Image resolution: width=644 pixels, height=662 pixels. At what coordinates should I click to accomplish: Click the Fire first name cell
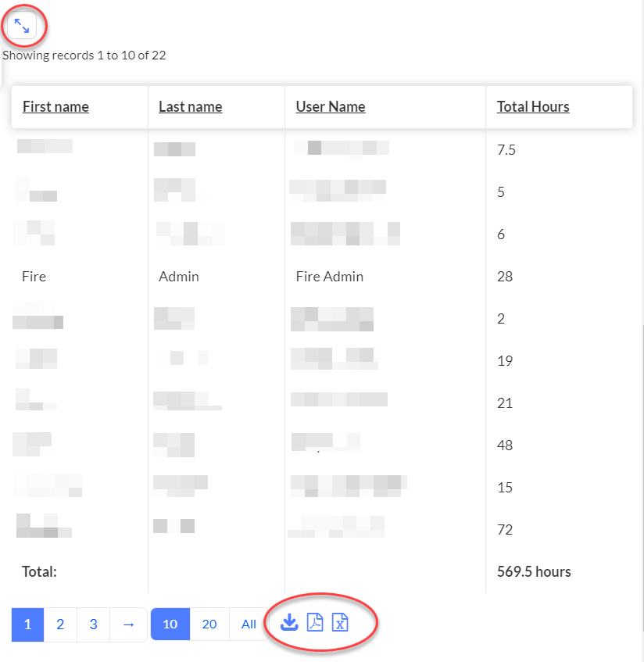click(x=34, y=277)
